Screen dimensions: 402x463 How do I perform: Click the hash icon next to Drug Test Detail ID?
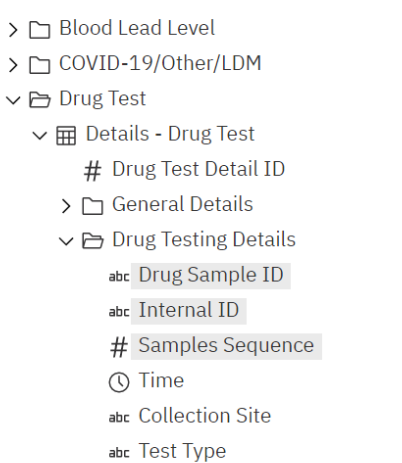(x=92, y=171)
